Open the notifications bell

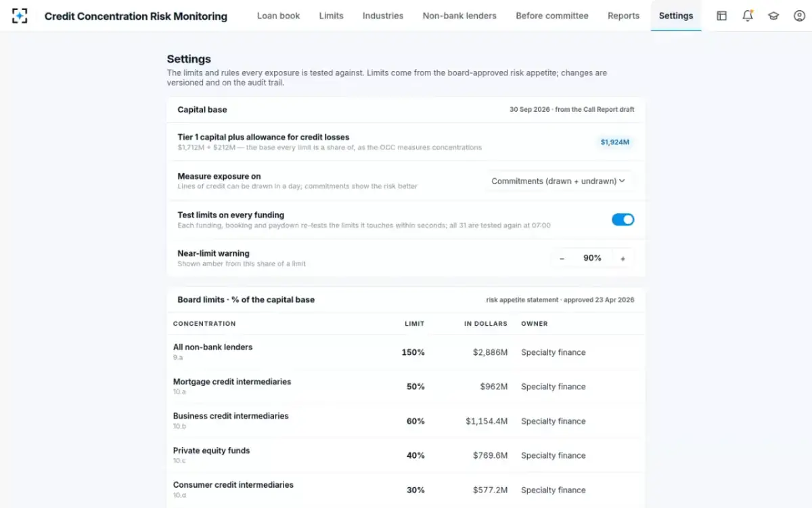pyautogui.click(x=748, y=16)
